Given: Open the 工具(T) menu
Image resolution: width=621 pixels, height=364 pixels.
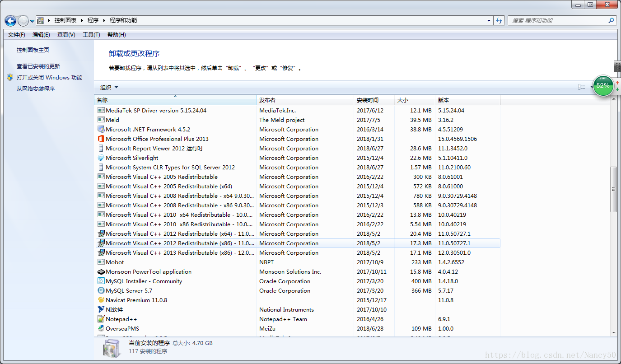Looking at the screenshot, I should pos(91,35).
